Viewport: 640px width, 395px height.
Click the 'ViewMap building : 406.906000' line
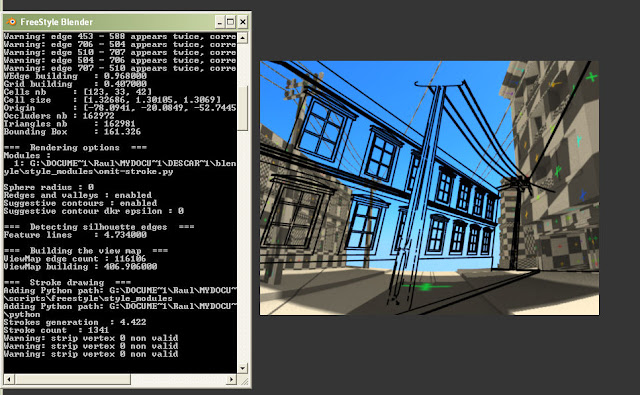pyautogui.click(x=80, y=267)
